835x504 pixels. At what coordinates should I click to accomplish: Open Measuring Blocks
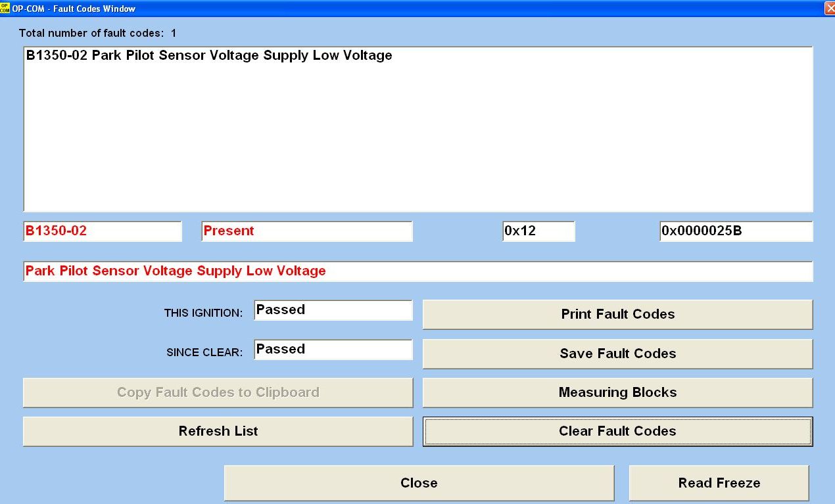(x=617, y=392)
